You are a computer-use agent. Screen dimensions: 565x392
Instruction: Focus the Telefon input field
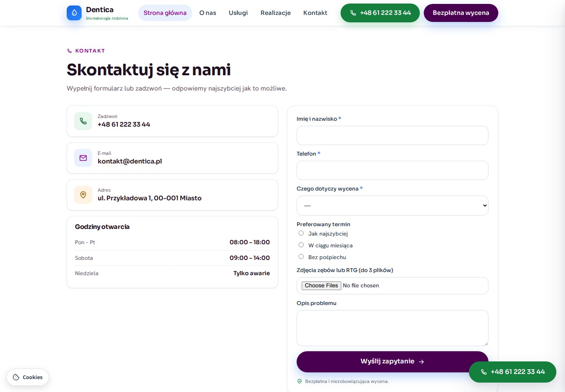tap(392, 170)
